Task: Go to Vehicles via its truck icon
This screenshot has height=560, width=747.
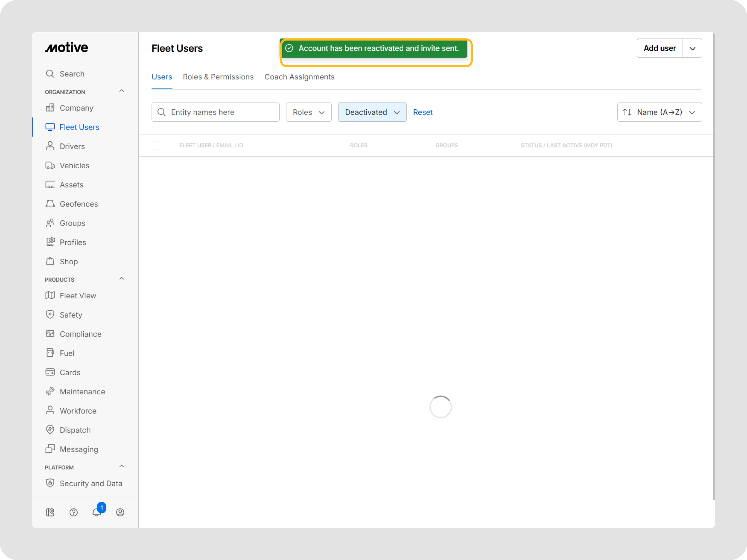Action: [x=50, y=165]
